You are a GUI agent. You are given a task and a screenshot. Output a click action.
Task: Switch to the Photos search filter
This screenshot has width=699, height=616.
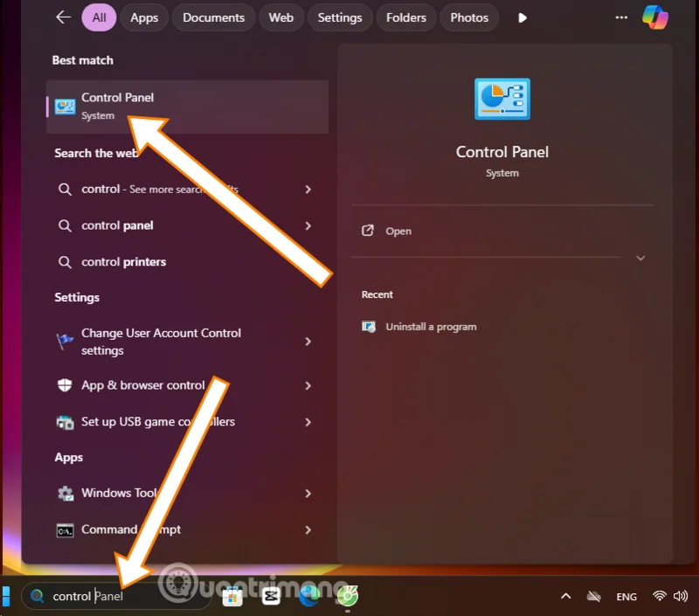point(468,17)
